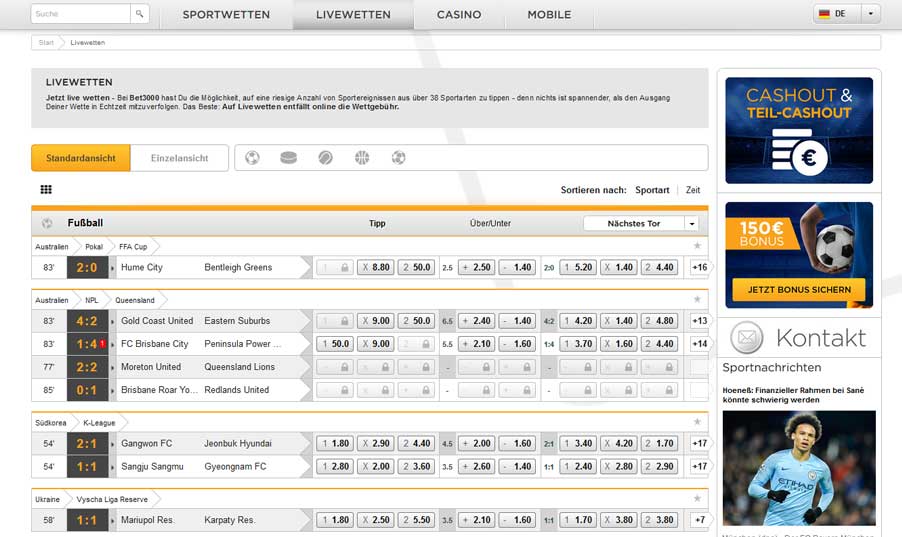Click the German flag icon

point(824,14)
